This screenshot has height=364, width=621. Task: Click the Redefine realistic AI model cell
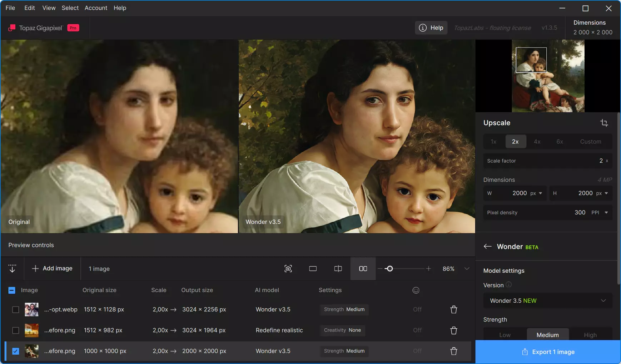point(279,330)
